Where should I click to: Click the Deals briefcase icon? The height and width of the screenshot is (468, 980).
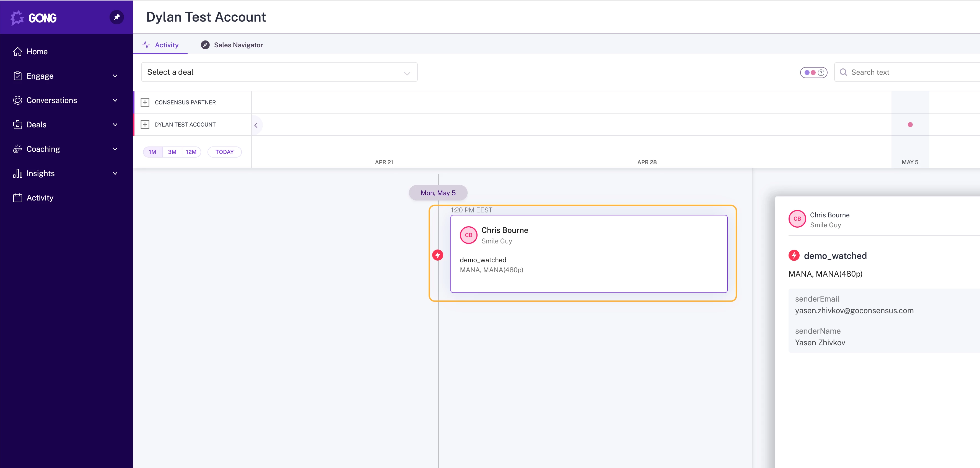tap(17, 125)
